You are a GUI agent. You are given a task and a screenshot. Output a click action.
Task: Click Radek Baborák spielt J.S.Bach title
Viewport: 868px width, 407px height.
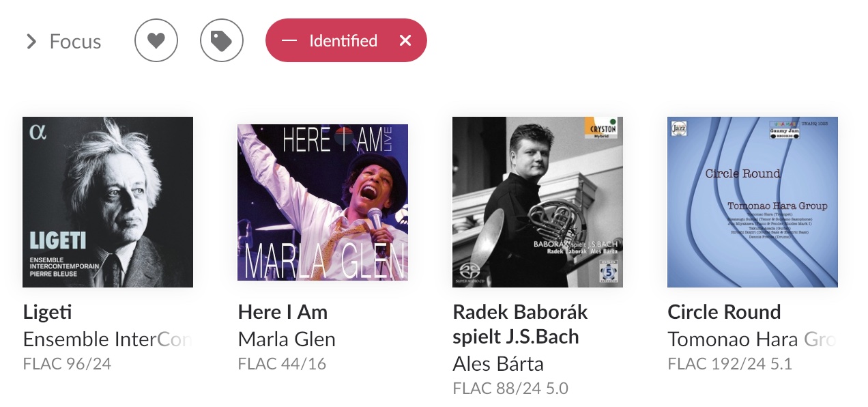pyautogui.click(x=520, y=324)
